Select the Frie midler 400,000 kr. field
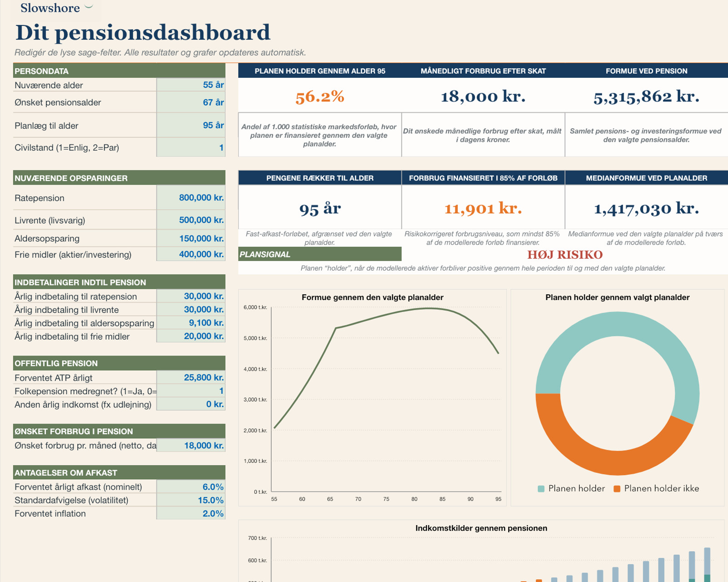 191,254
